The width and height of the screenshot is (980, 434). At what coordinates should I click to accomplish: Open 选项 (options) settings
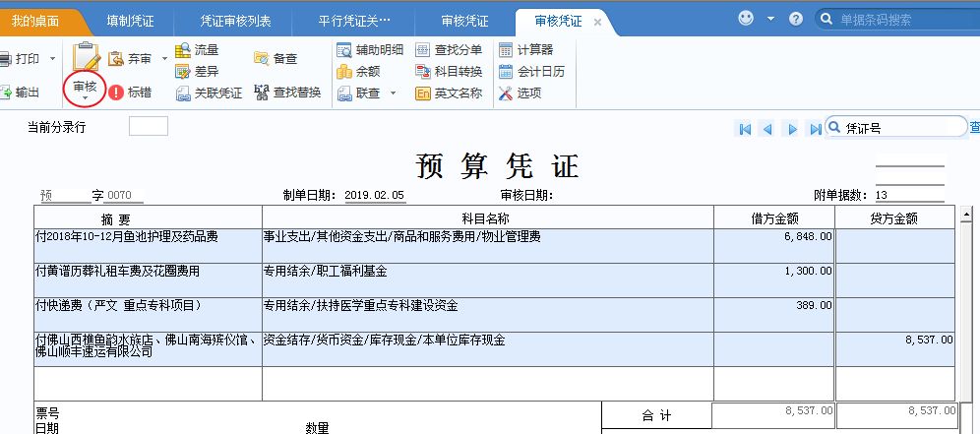(520, 93)
